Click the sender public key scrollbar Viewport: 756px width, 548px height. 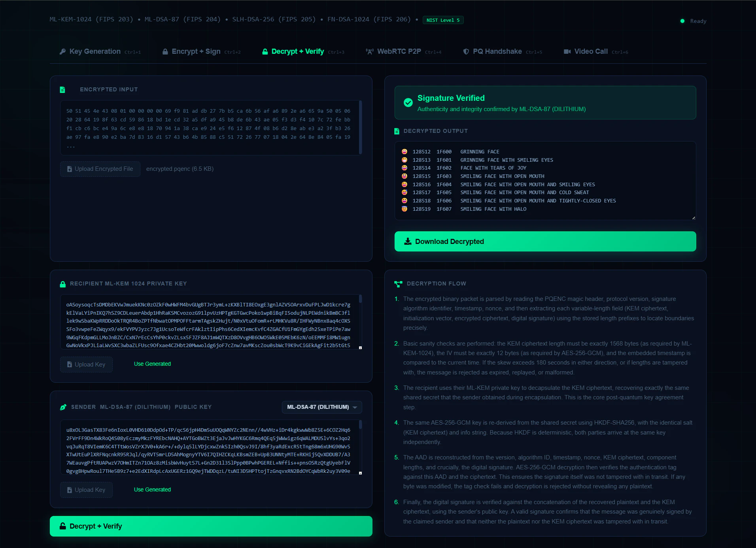(360, 425)
